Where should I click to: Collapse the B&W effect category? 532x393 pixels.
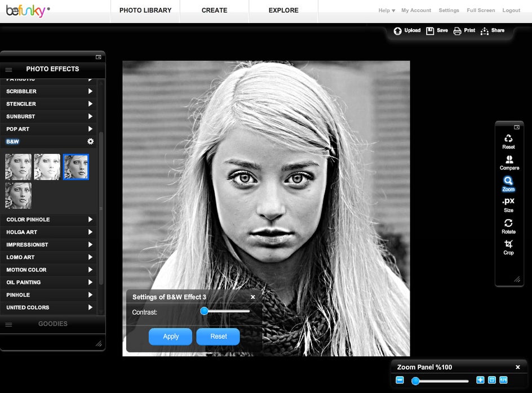[12, 141]
